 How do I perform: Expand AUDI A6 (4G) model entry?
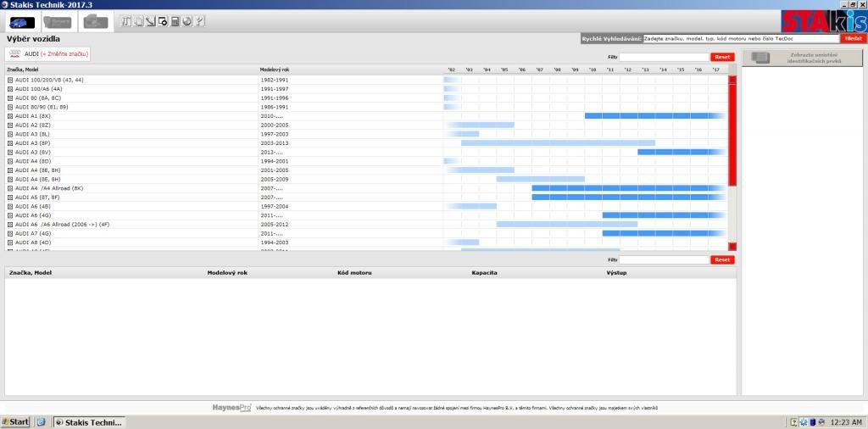10,215
